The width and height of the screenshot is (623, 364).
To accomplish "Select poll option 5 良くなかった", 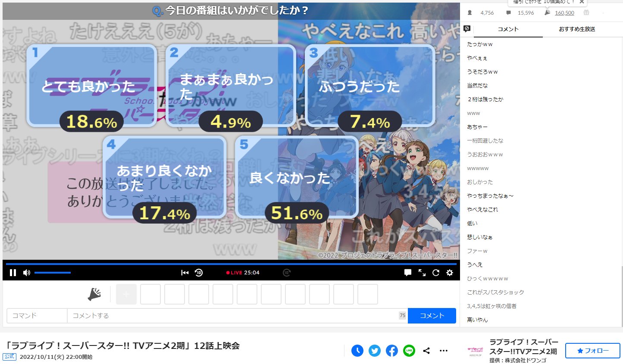I will [297, 177].
